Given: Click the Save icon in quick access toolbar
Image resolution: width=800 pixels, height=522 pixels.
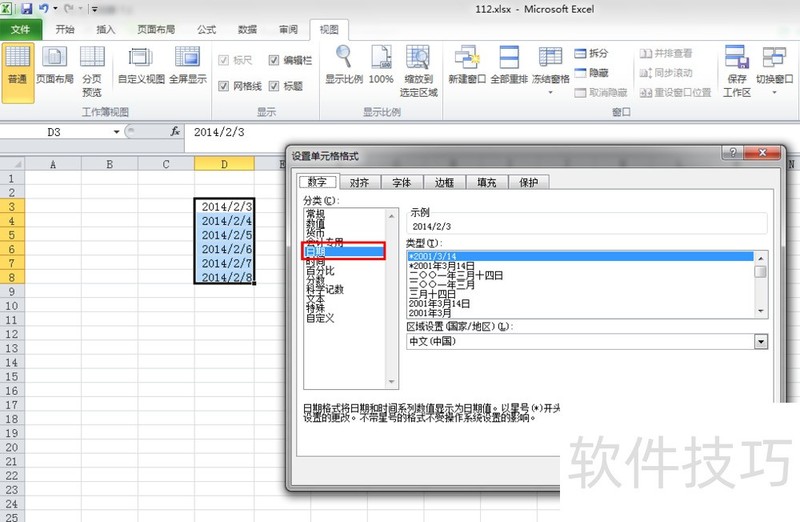Looking at the screenshot, I should coord(26,8).
